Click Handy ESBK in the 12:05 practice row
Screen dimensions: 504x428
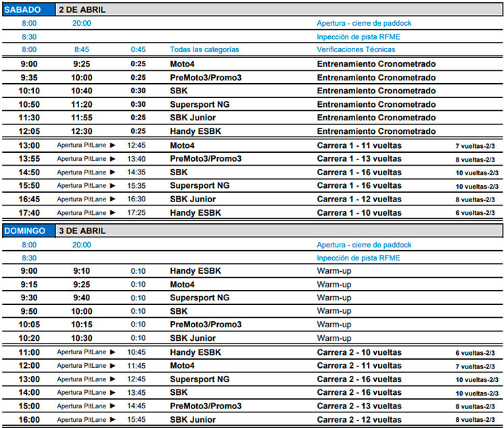point(196,131)
